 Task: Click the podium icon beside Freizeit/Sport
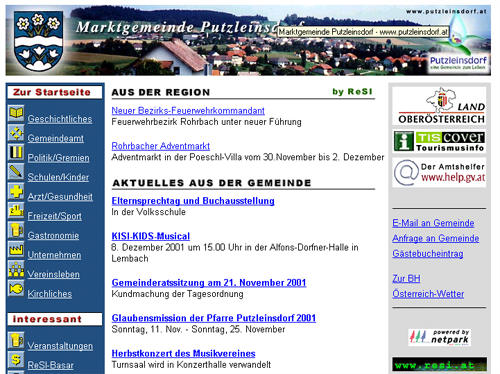[16, 210]
